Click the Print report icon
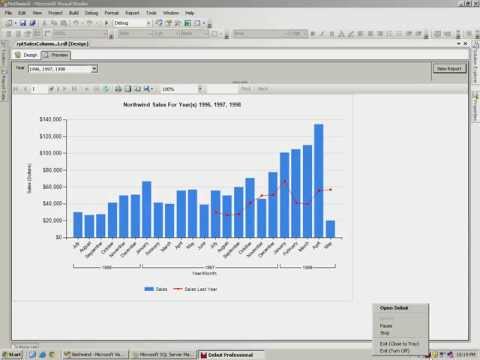 (x=118, y=89)
